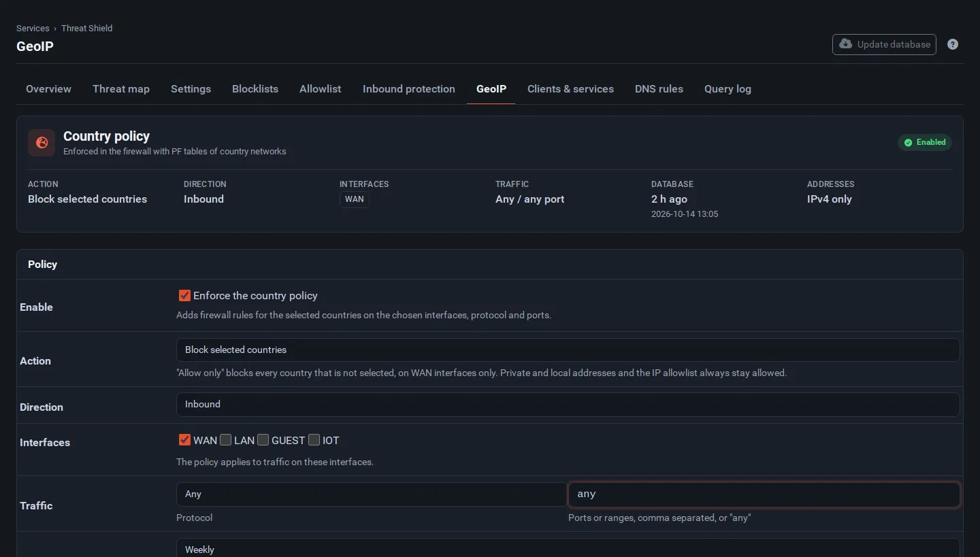Select the Inbound protection tab
Image resolution: width=980 pixels, height=557 pixels.
(x=409, y=89)
